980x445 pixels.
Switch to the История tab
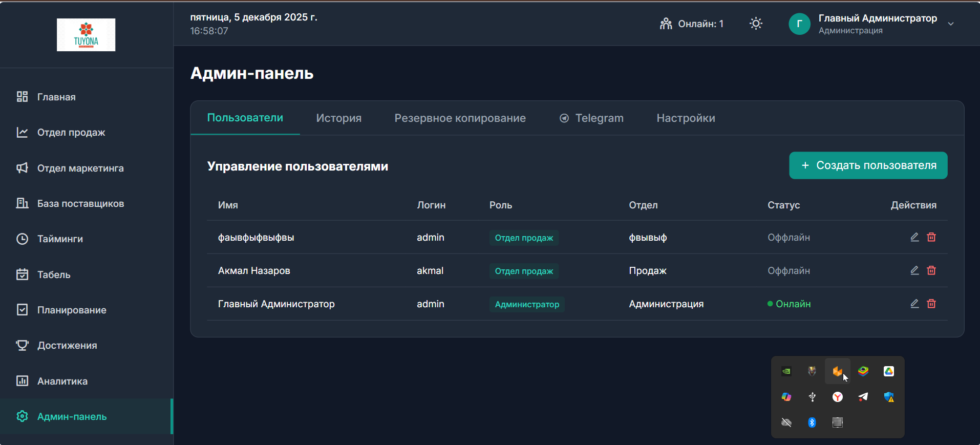(338, 118)
